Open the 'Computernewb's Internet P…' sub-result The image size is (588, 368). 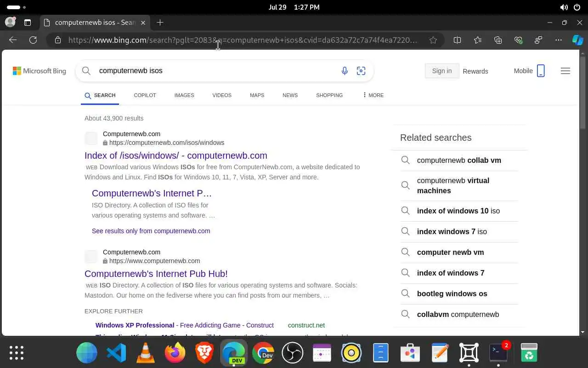pos(152,193)
